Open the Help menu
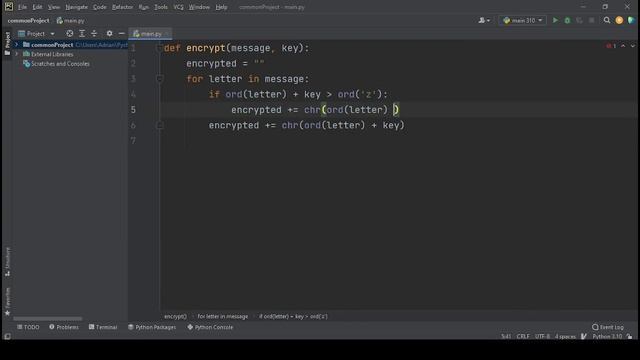 pyautogui.click(x=221, y=7)
